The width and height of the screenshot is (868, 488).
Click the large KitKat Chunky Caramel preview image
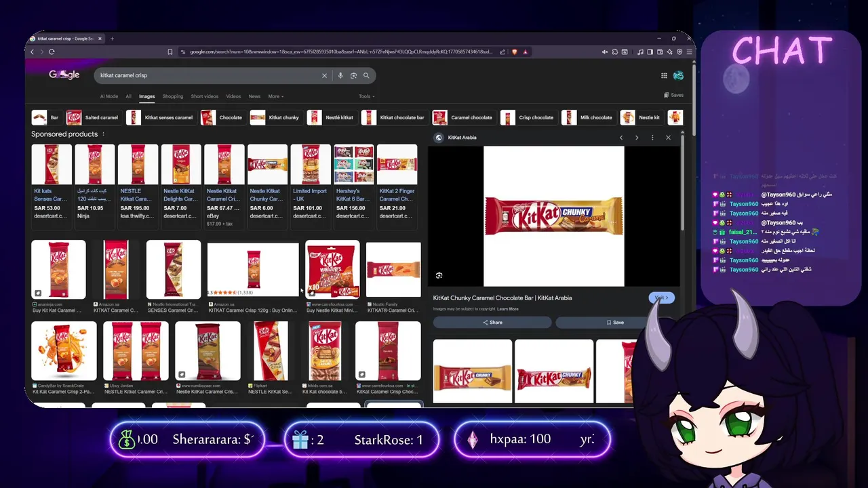pyautogui.click(x=553, y=216)
